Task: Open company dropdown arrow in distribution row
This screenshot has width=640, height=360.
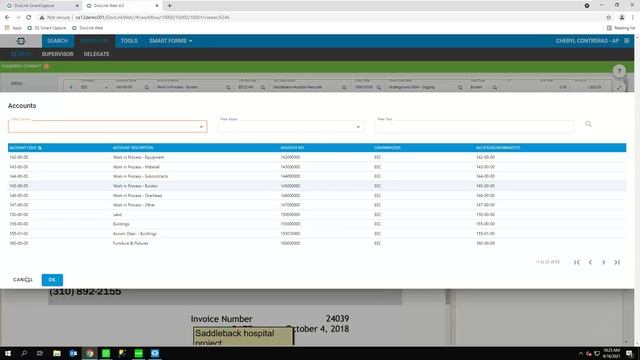Action: pyautogui.click(x=107, y=87)
